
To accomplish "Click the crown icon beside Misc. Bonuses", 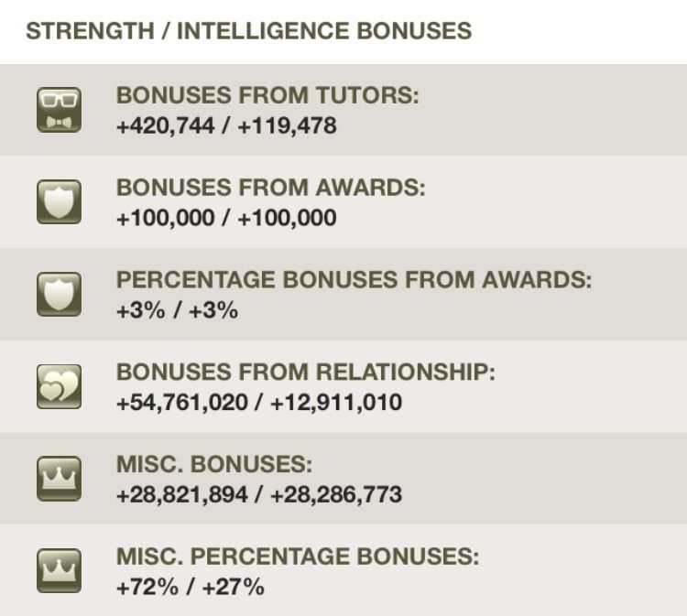I will tap(59, 479).
